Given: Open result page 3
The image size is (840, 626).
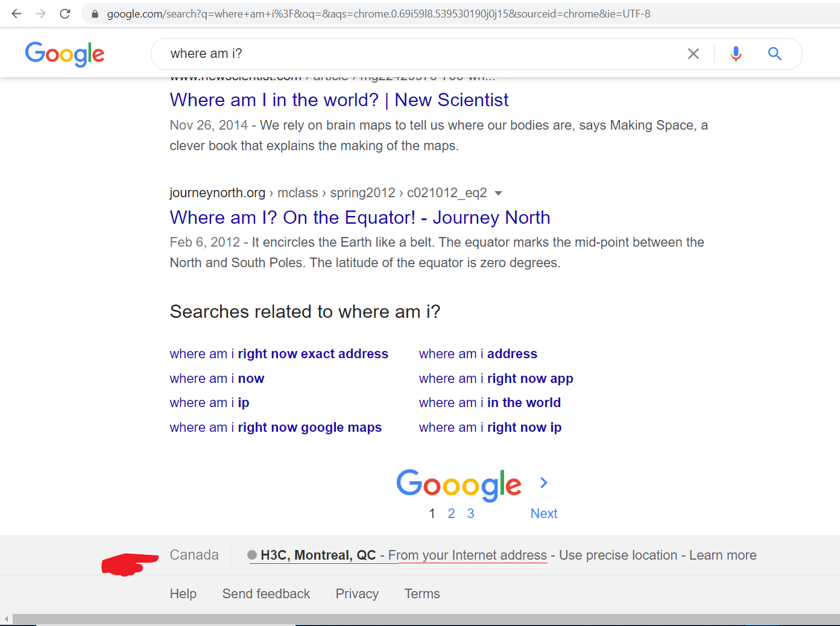Looking at the screenshot, I should click(x=470, y=513).
